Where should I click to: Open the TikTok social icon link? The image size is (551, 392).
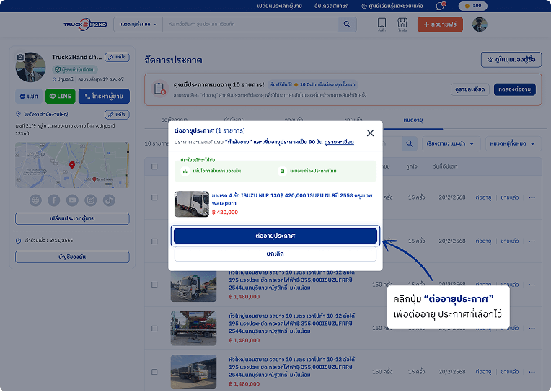point(108,200)
